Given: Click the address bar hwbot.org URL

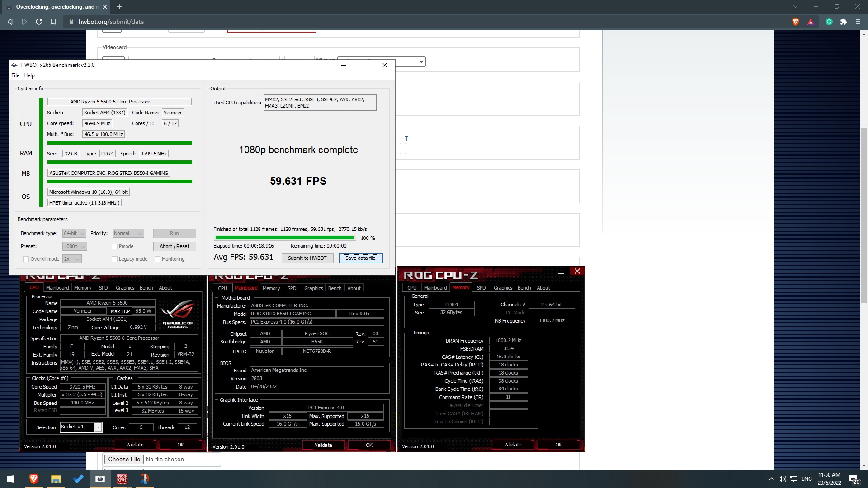Looking at the screenshot, I should coord(111,22).
